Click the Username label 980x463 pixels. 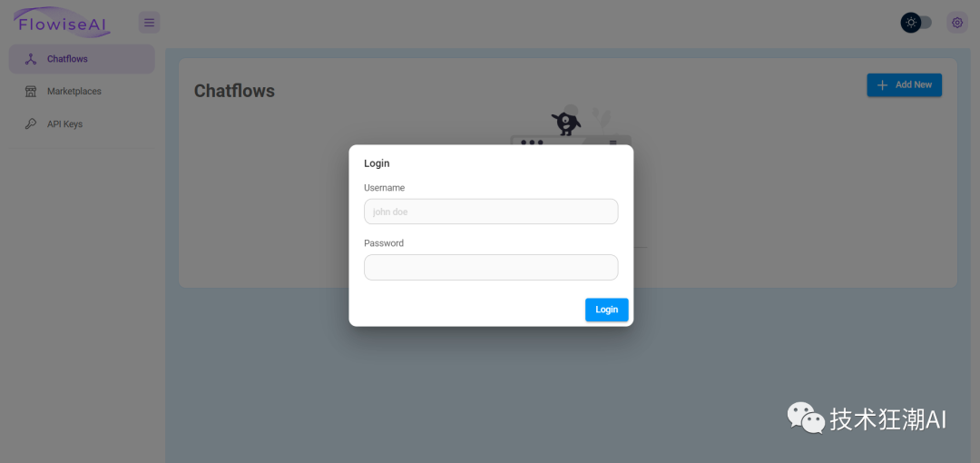385,188
